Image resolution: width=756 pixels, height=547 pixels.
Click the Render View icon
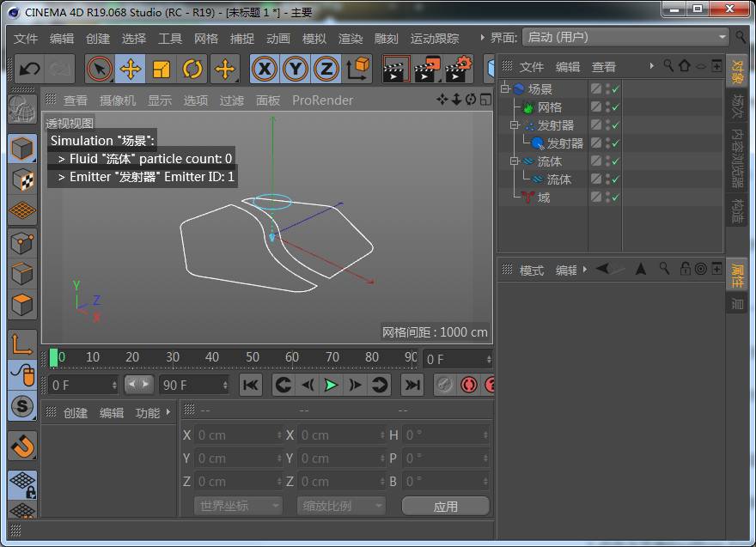(x=397, y=68)
